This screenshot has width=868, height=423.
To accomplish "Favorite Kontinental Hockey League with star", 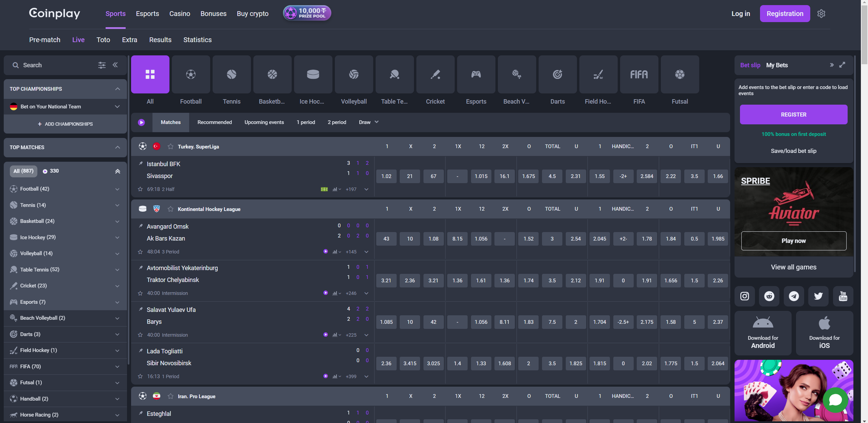I will coord(170,209).
